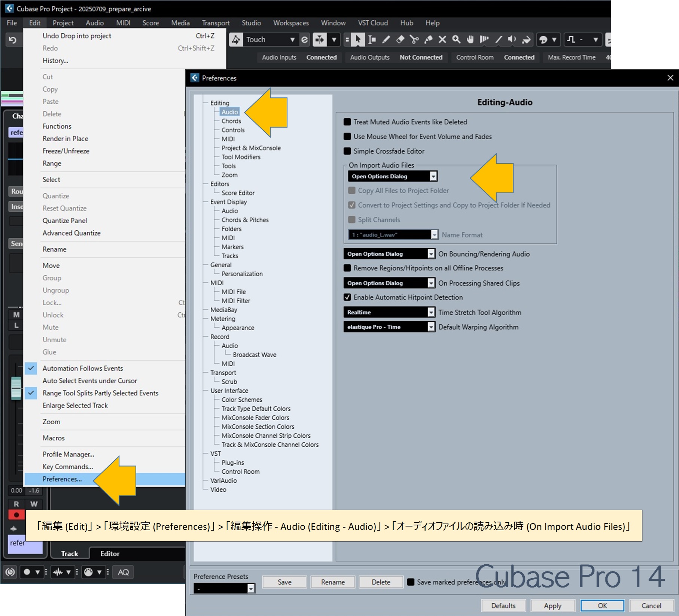Switch to the Editor tab
Image resolution: width=679 pixels, height=616 pixels.
pyautogui.click(x=110, y=553)
